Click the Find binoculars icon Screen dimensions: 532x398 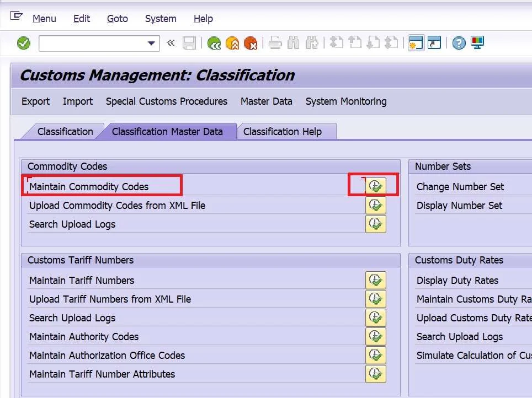(x=293, y=43)
